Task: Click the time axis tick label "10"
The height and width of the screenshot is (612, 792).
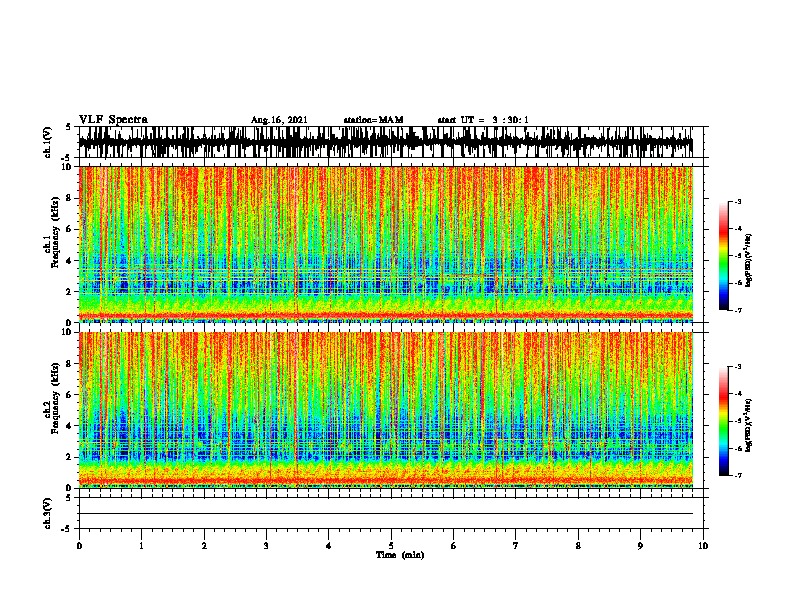Action: 703,546
